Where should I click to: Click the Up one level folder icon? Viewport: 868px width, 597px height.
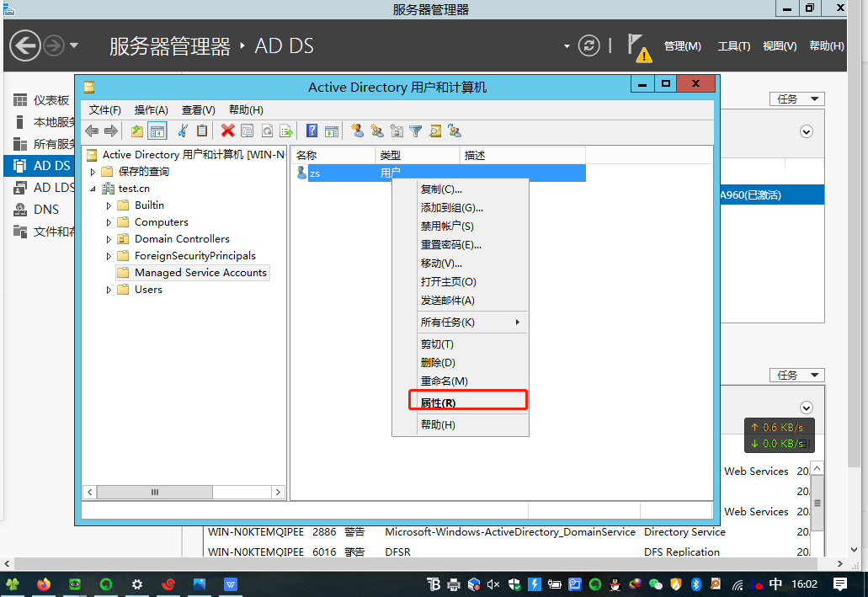coord(136,131)
